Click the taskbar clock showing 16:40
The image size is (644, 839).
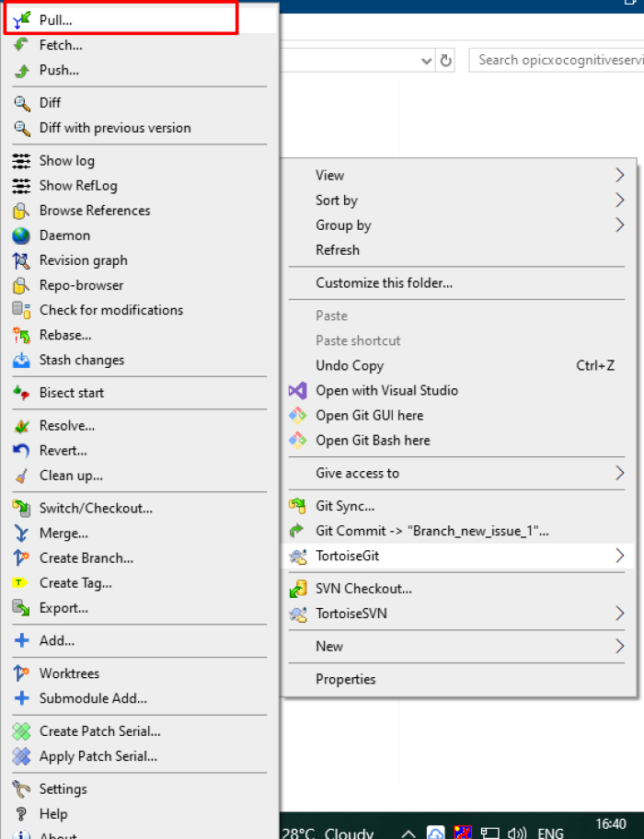pyautogui.click(x=611, y=824)
